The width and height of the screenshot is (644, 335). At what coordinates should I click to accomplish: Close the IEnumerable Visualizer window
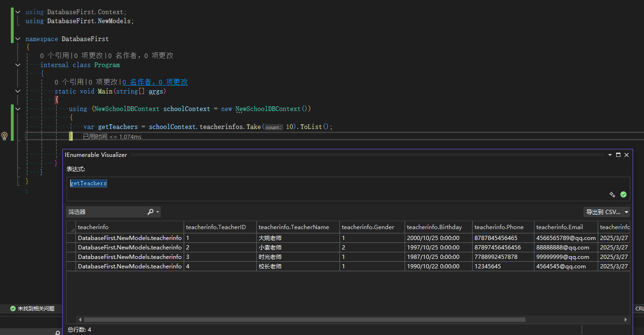click(x=627, y=155)
